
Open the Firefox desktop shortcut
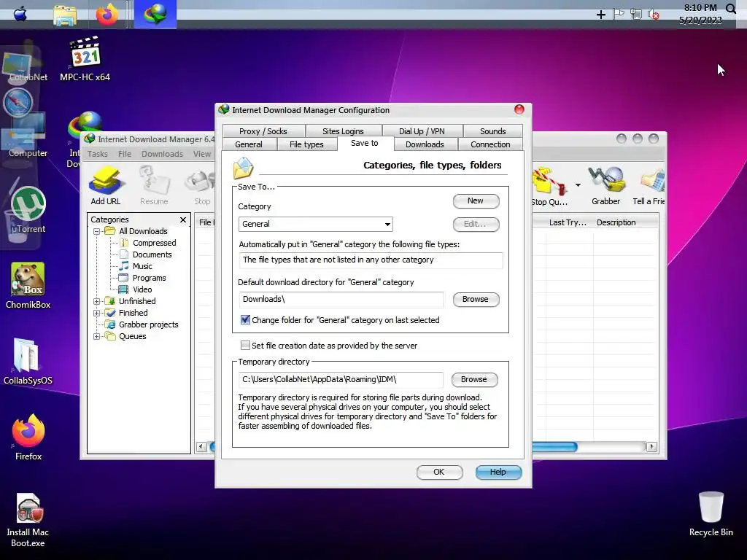click(28, 437)
